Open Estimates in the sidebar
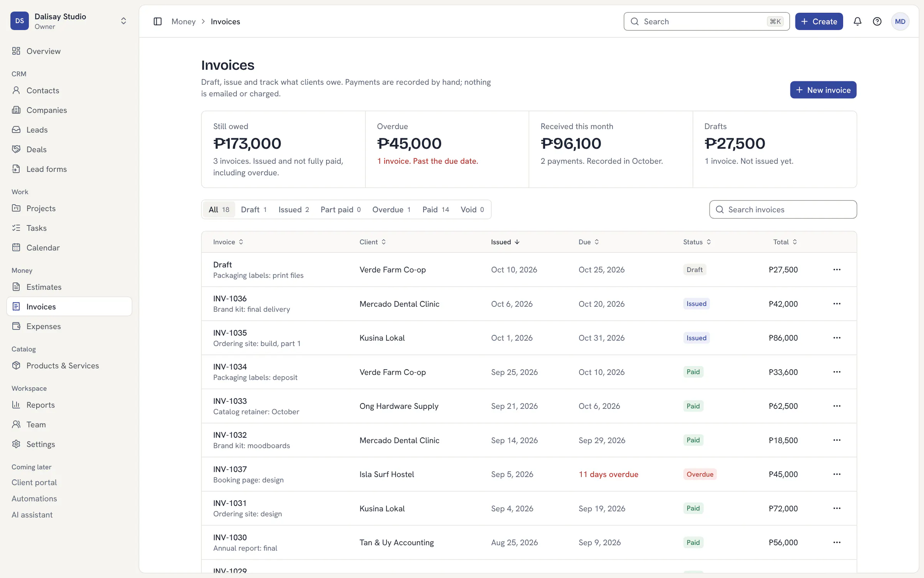The width and height of the screenshot is (924, 578). [x=69, y=287]
